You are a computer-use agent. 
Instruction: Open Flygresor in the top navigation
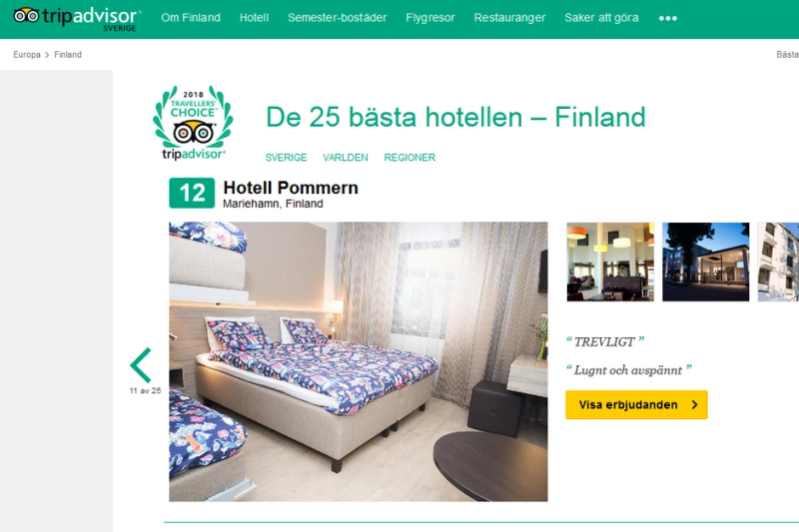pyautogui.click(x=430, y=18)
